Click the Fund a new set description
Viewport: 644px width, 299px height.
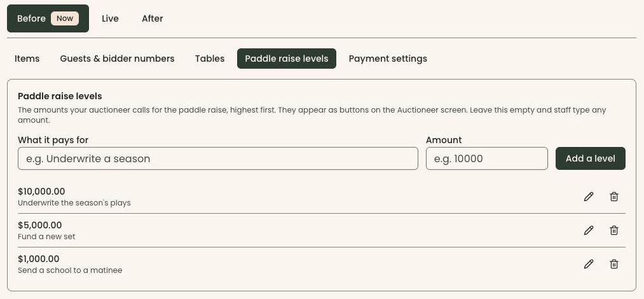click(46, 237)
